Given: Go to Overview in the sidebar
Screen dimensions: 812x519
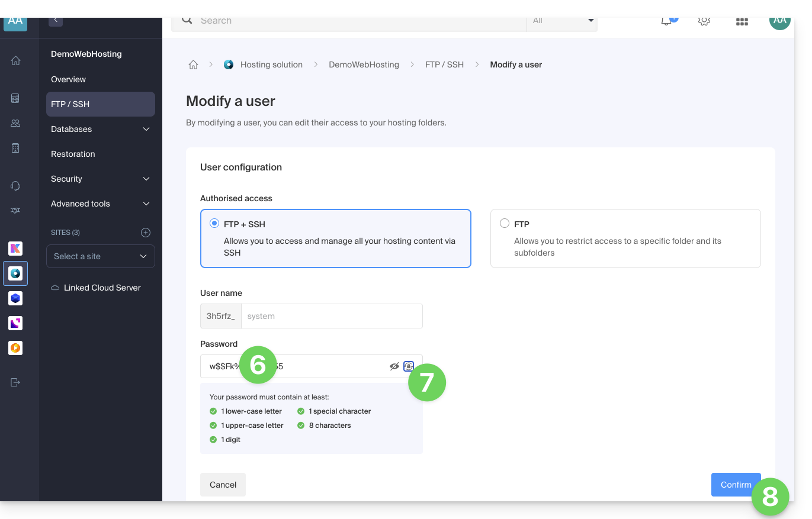Looking at the screenshot, I should click(x=68, y=79).
